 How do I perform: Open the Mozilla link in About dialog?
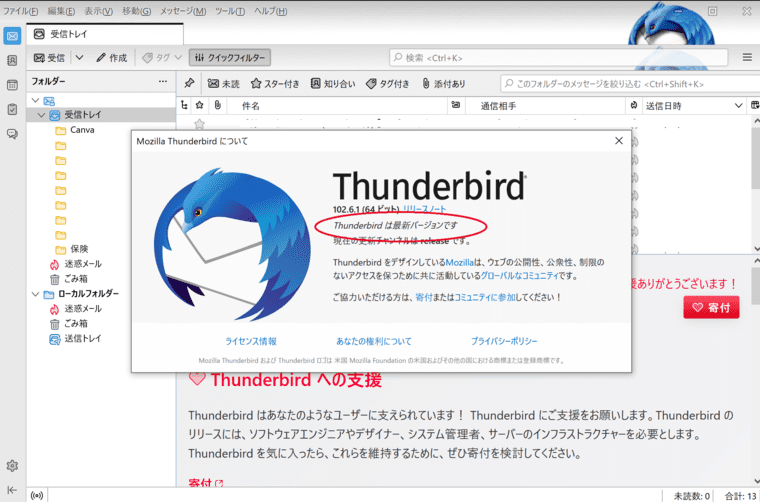pos(459,263)
